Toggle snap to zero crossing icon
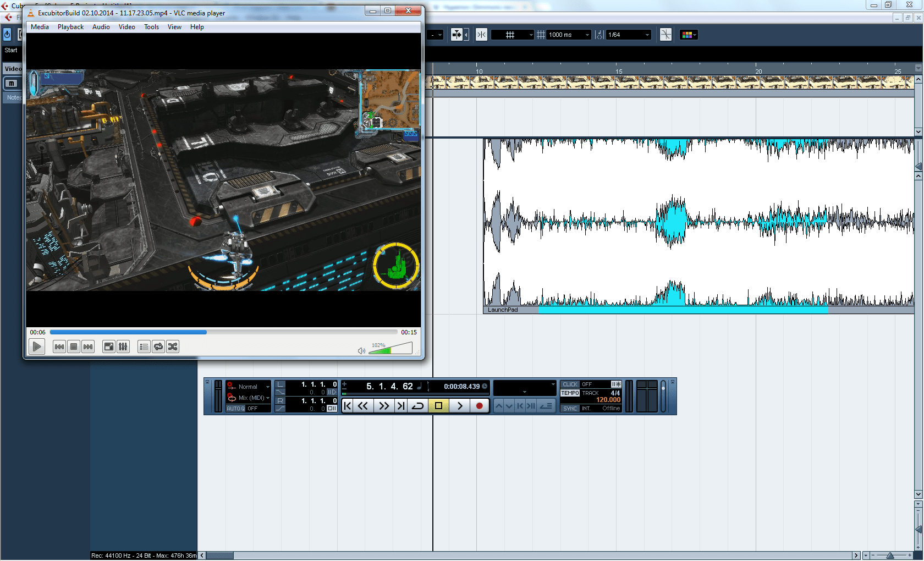This screenshot has height=561, width=924. (666, 35)
